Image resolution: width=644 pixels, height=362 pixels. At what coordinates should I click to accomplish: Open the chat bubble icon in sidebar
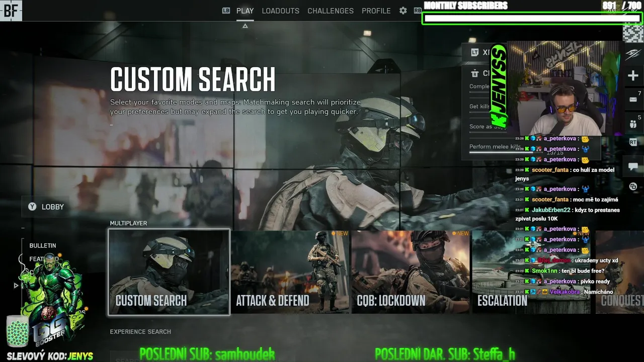[633, 166]
